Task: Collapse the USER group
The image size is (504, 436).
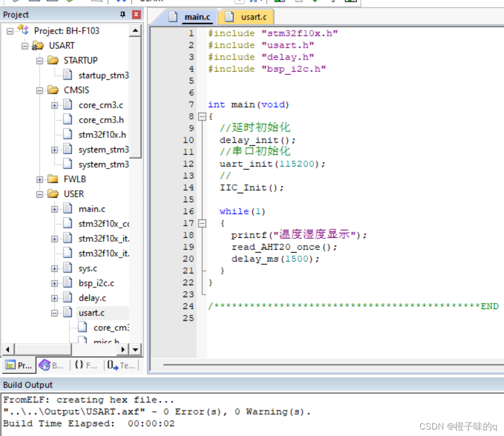Action: pos(40,194)
